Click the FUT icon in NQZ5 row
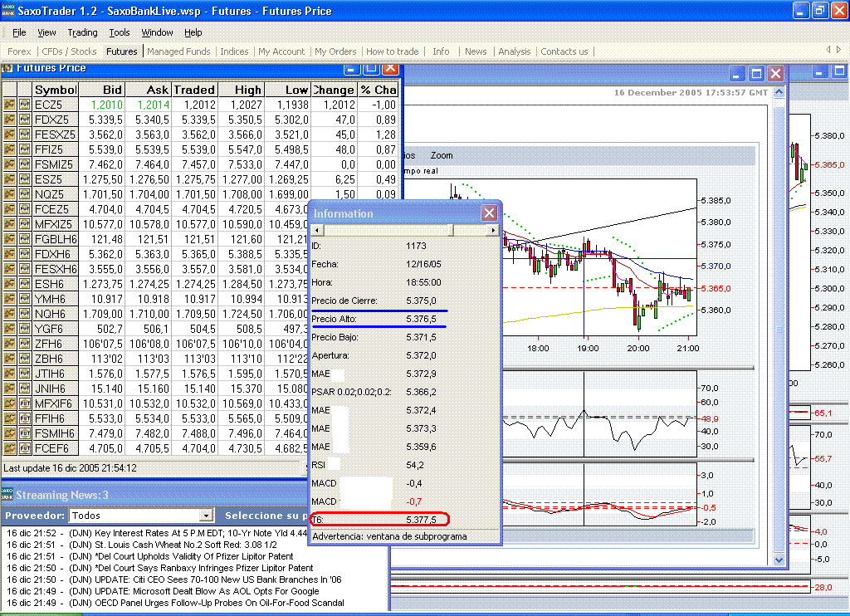This screenshot has height=616, width=850. coord(24,194)
